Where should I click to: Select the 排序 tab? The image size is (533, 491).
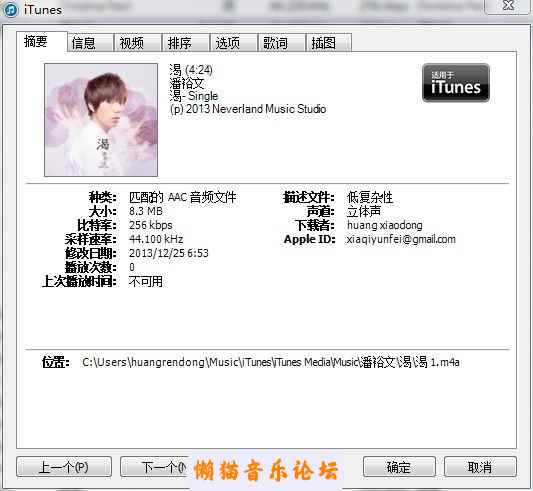(x=186, y=43)
